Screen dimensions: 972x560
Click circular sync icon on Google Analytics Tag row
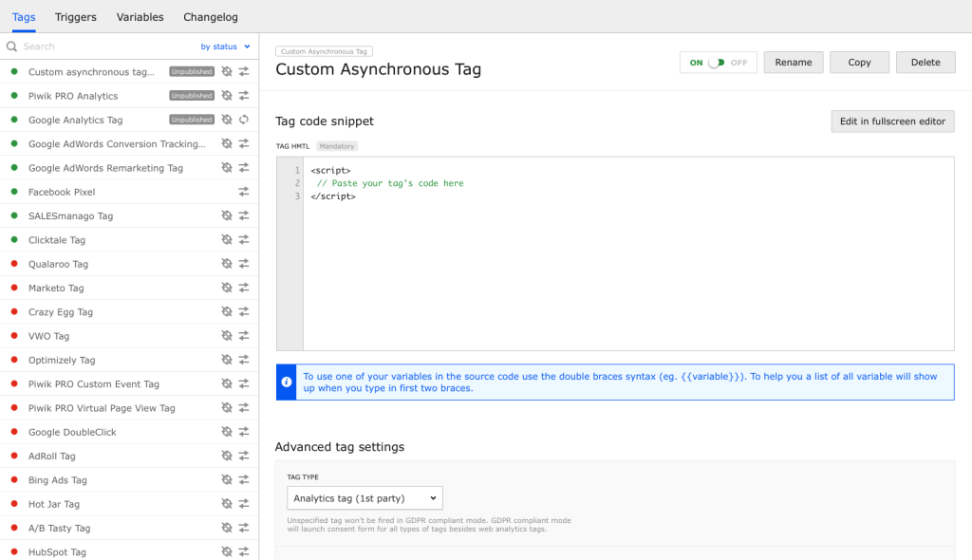pos(244,120)
